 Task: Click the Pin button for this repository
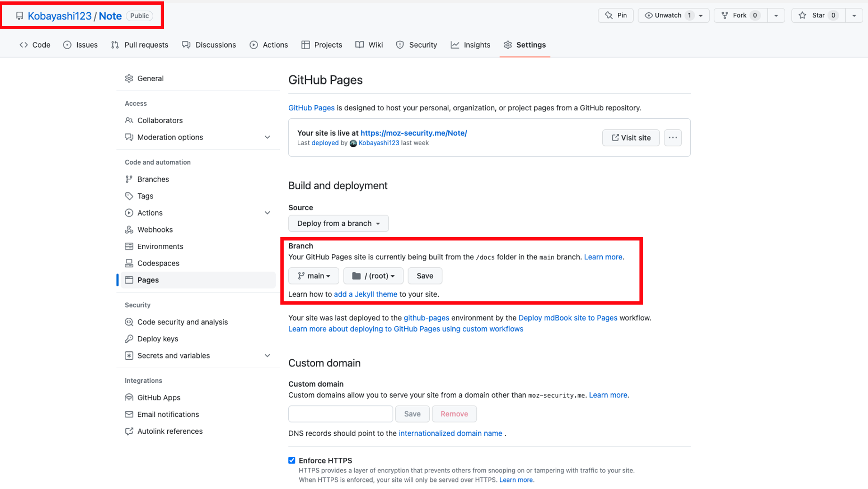pyautogui.click(x=615, y=15)
